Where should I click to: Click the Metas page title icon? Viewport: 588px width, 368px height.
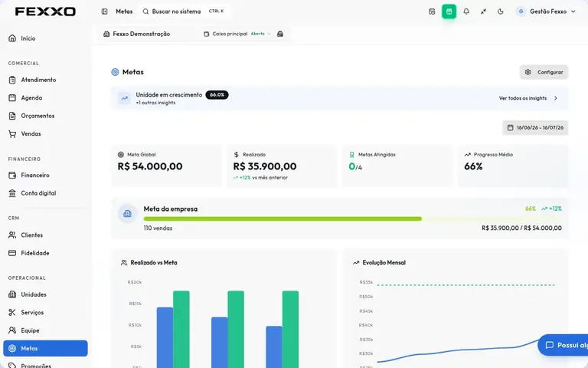coord(115,72)
